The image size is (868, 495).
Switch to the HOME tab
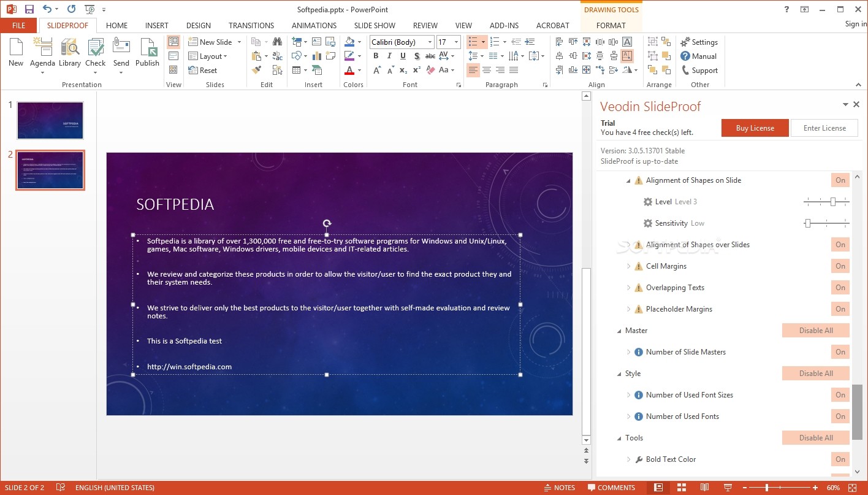point(116,25)
